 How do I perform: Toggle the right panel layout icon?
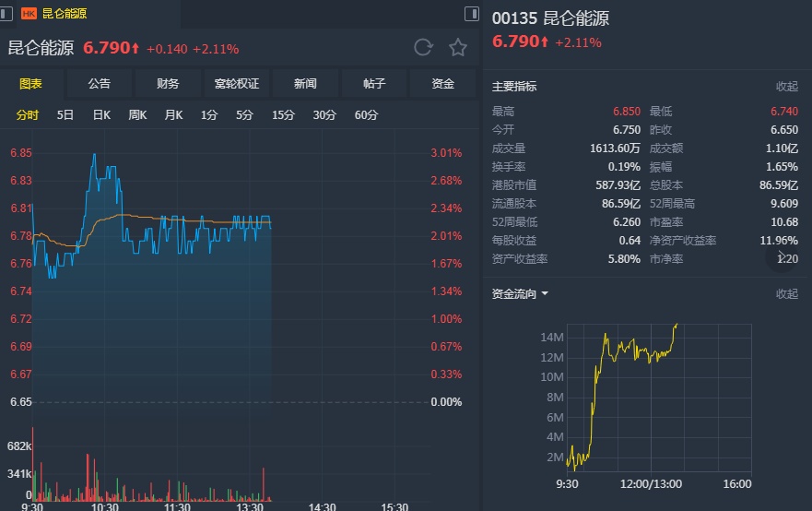point(472,14)
